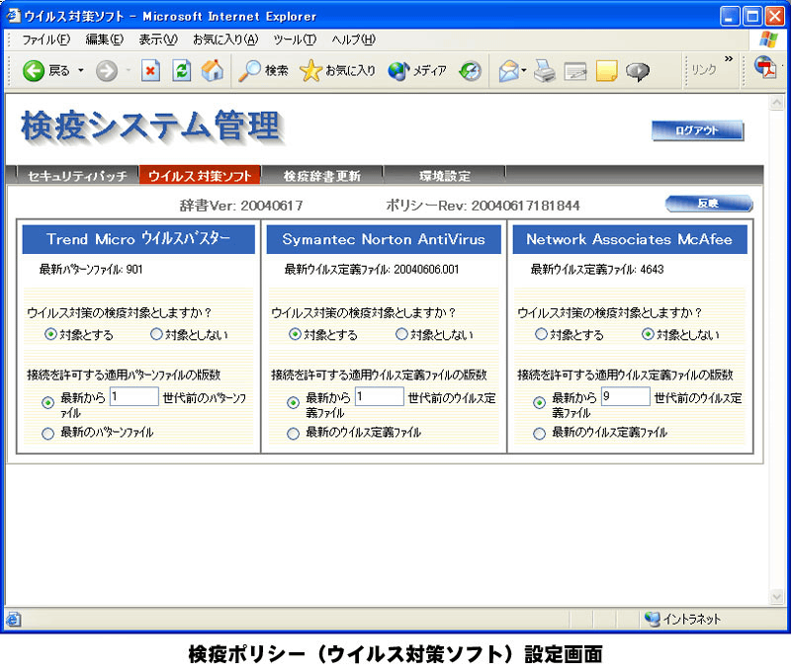Open Favorites (お気に入り) star button
Screen dimensions: 791x672
337,70
